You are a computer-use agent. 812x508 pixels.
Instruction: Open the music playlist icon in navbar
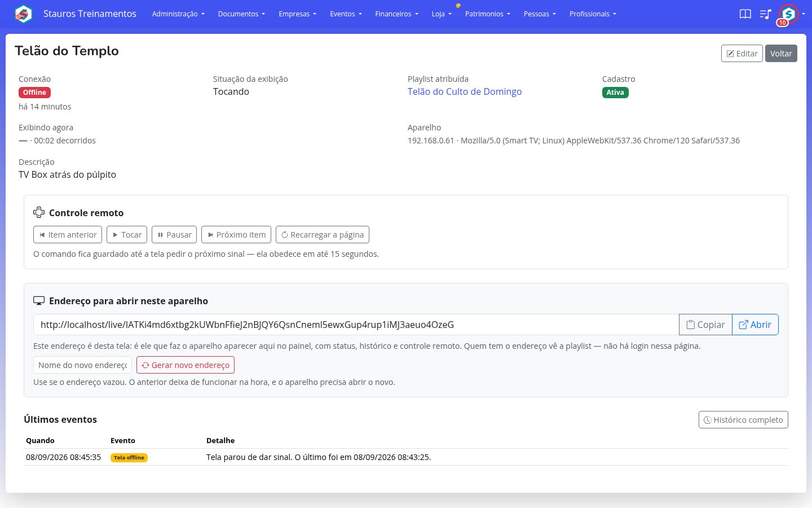[x=765, y=14]
